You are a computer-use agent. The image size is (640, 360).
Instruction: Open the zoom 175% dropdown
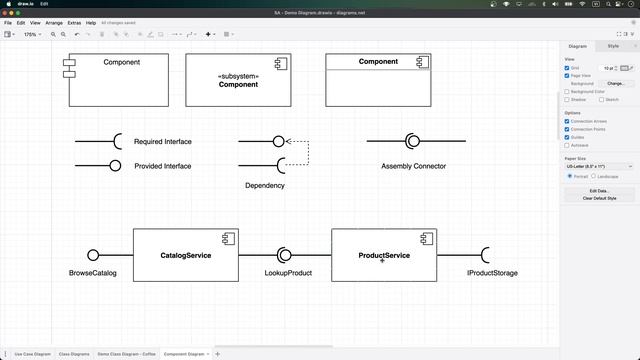(32, 34)
